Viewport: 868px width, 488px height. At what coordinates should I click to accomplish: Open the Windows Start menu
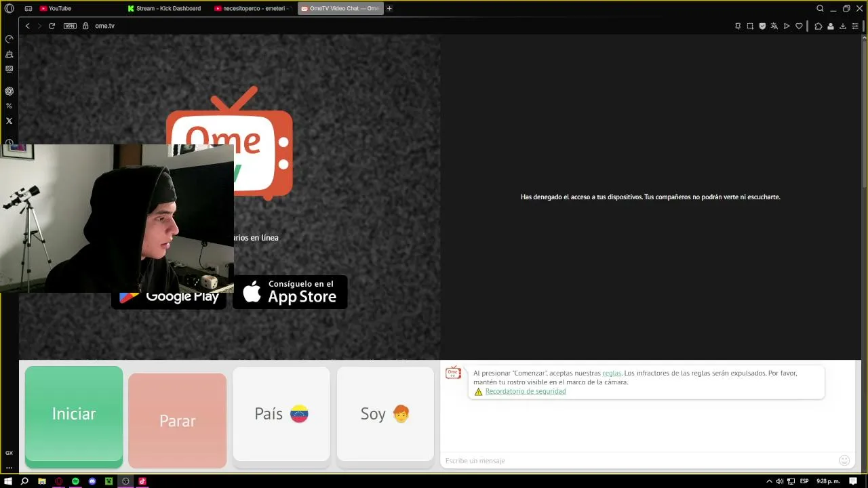(x=9, y=481)
